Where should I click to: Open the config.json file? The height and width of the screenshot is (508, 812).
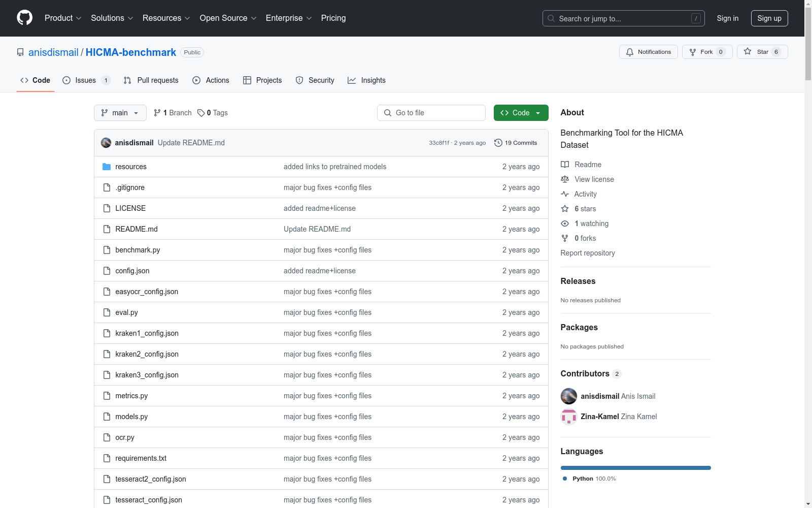tap(132, 271)
